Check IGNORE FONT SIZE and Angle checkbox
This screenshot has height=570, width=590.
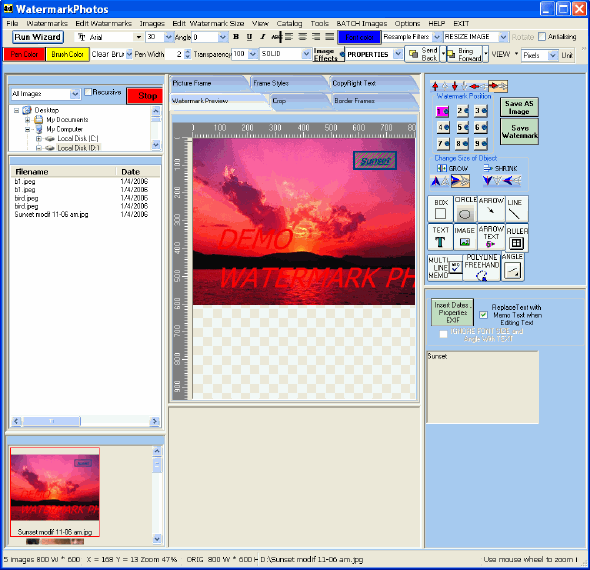444,334
